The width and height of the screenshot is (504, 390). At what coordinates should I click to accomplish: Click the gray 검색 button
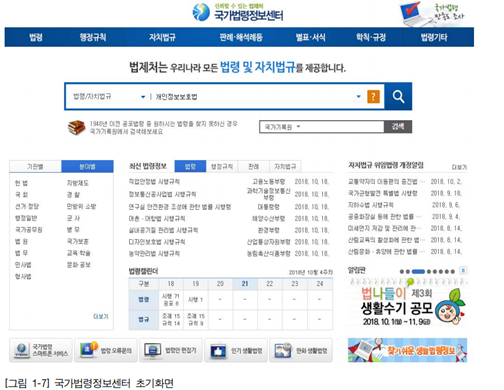tap(398, 127)
